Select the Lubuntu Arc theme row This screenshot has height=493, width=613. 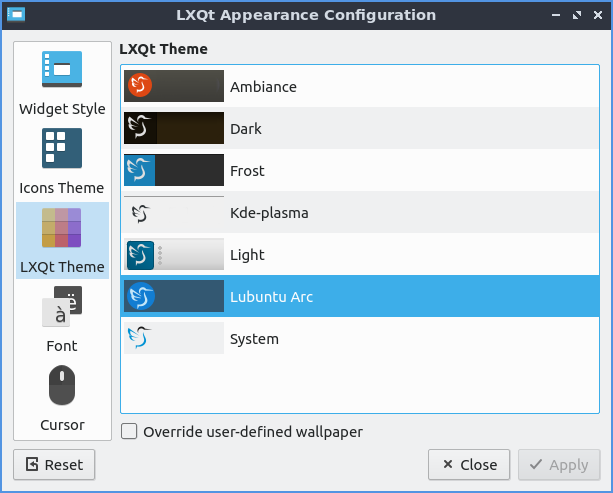coord(271,297)
